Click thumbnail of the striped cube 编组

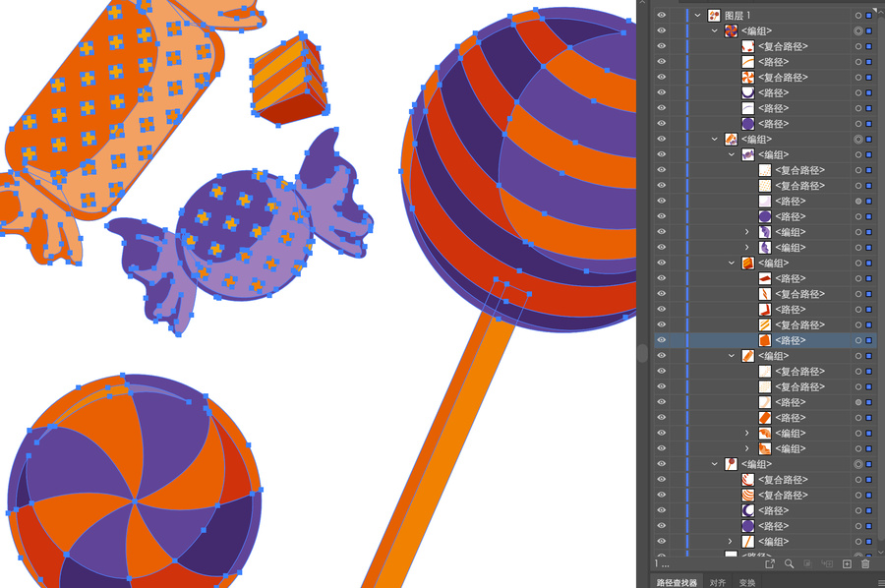tap(748, 263)
